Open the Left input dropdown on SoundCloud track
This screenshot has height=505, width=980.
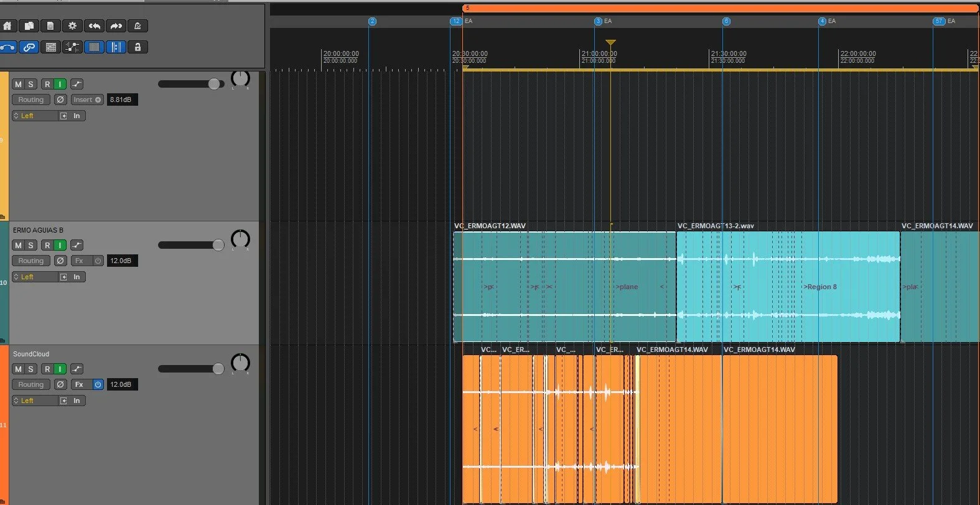click(x=34, y=401)
